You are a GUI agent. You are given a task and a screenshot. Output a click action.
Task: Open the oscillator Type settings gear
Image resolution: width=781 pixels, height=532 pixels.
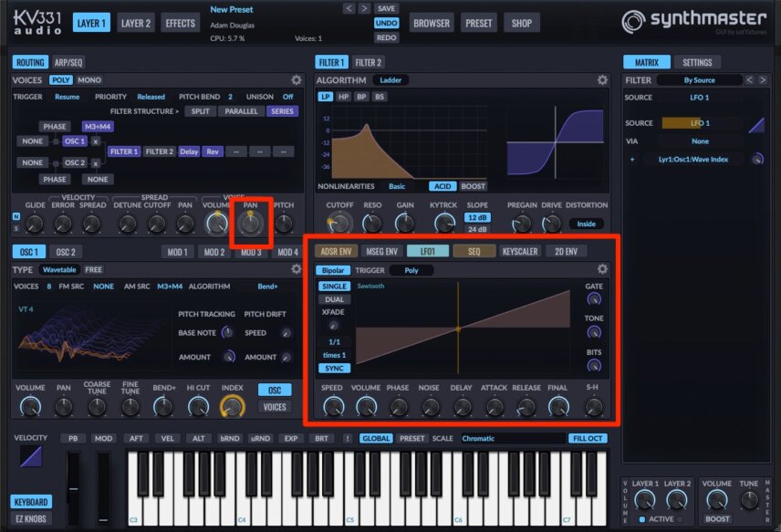pyautogui.click(x=296, y=269)
